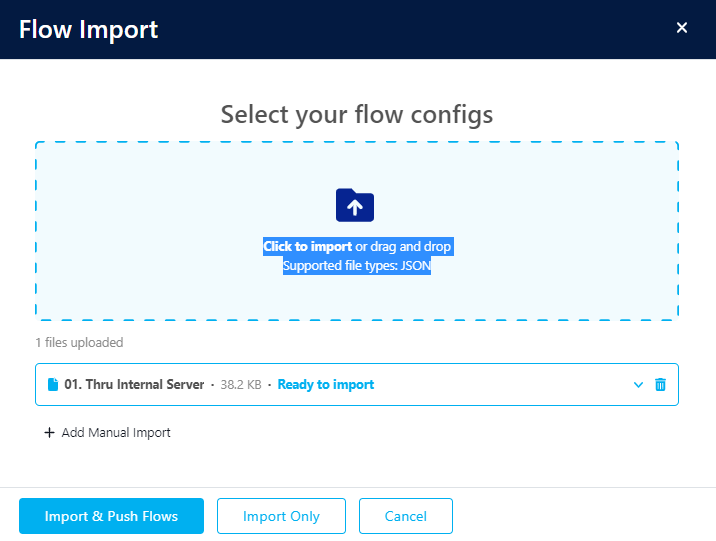Click the Add Manual Import link

point(116,433)
